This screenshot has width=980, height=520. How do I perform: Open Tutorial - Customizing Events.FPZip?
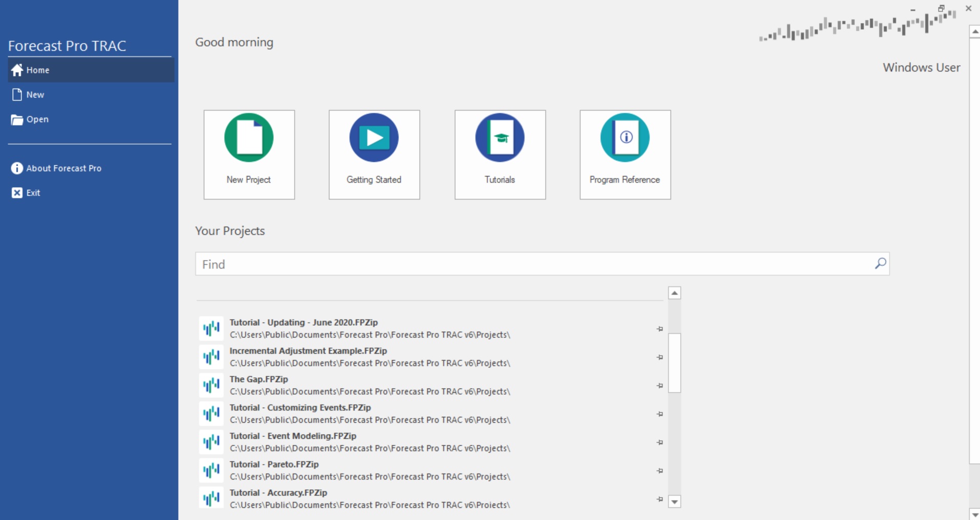click(x=430, y=413)
